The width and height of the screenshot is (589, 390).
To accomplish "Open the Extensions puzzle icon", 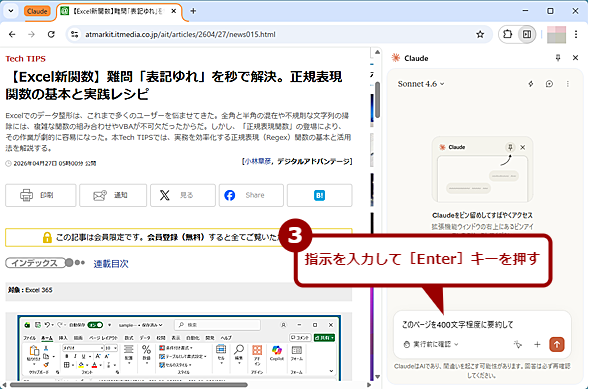I will pyautogui.click(x=507, y=35).
